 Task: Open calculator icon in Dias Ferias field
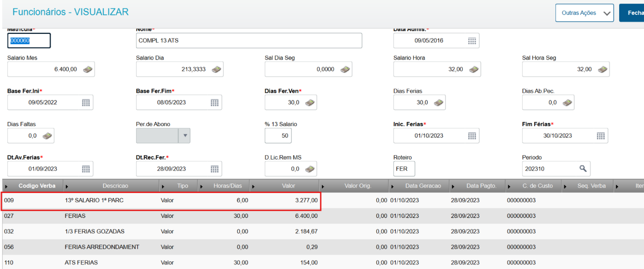[438, 103]
